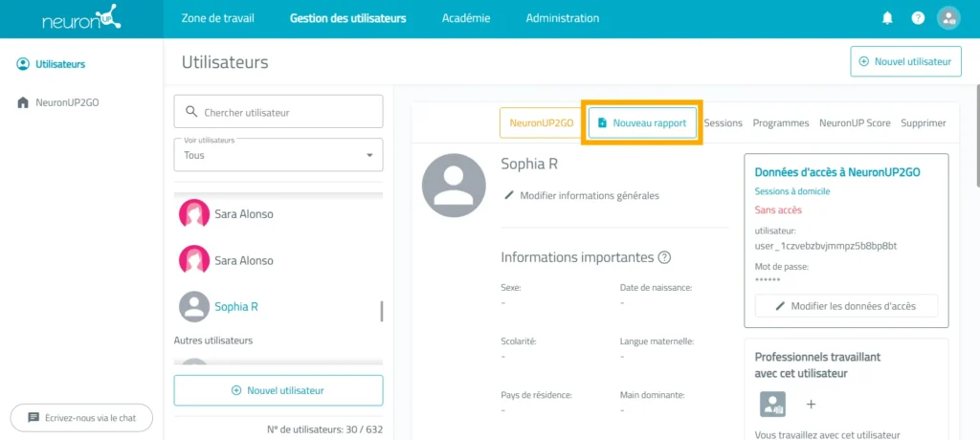Click the pencil icon in Modifier les données d'accès
This screenshot has width=980, height=440.
click(780, 306)
